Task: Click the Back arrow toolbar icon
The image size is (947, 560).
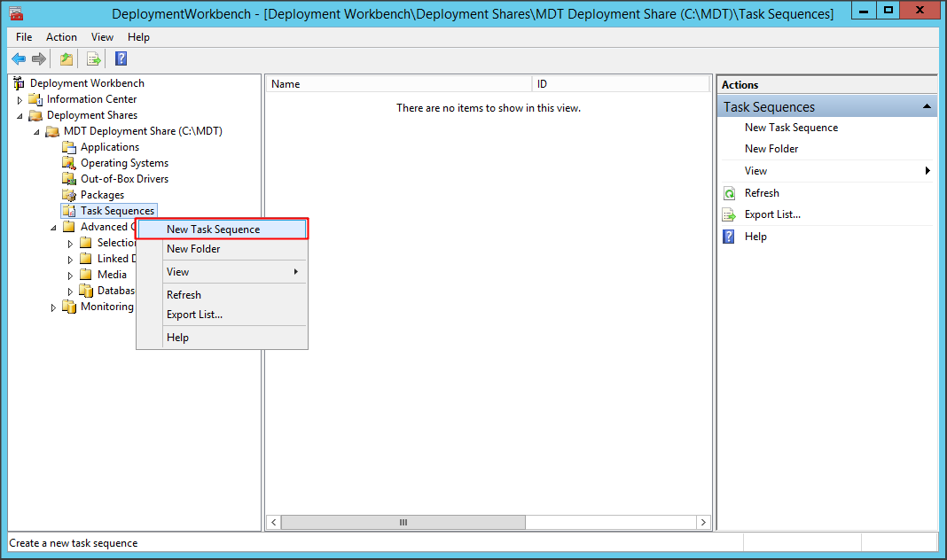Action: 19,59
